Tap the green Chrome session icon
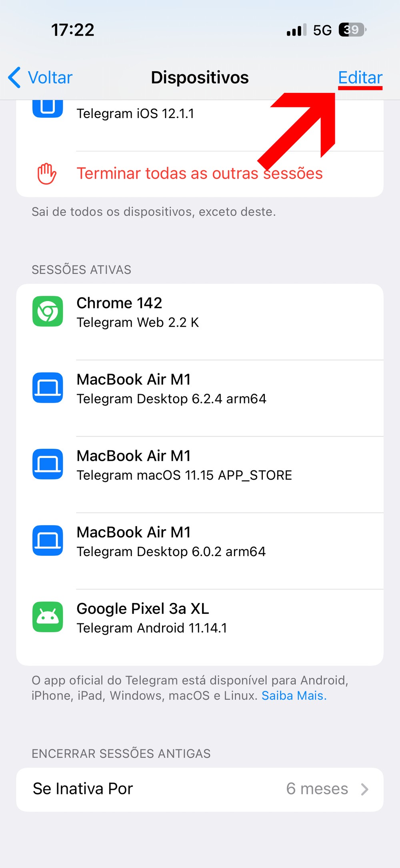Viewport: 400px width, 868px height. [48, 311]
